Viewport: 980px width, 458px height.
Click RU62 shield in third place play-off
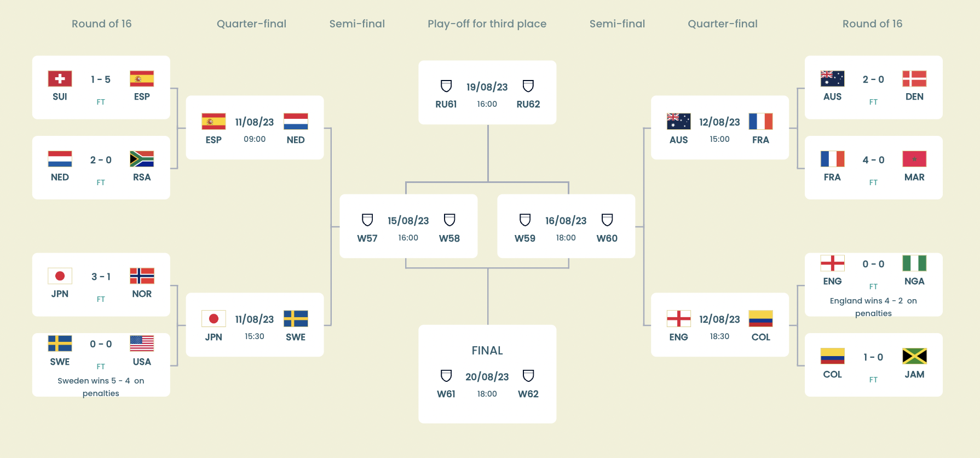tap(528, 86)
